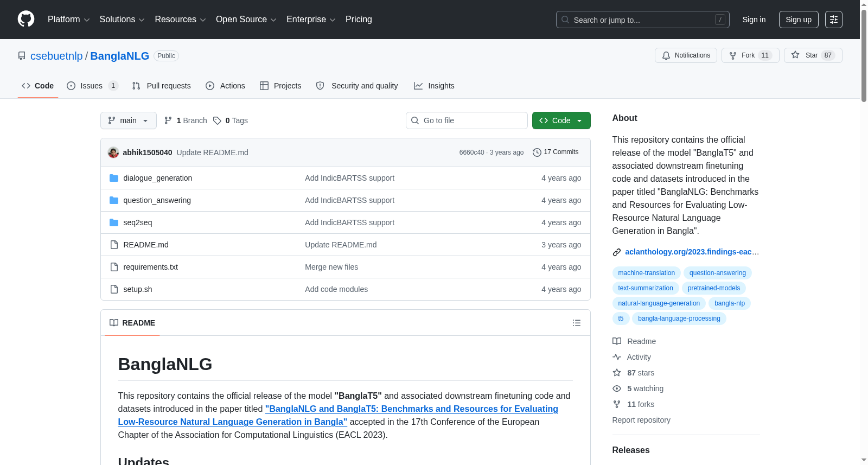Click the Go to file search field
Viewport: 868px width, 465px height.
[x=467, y=120]
